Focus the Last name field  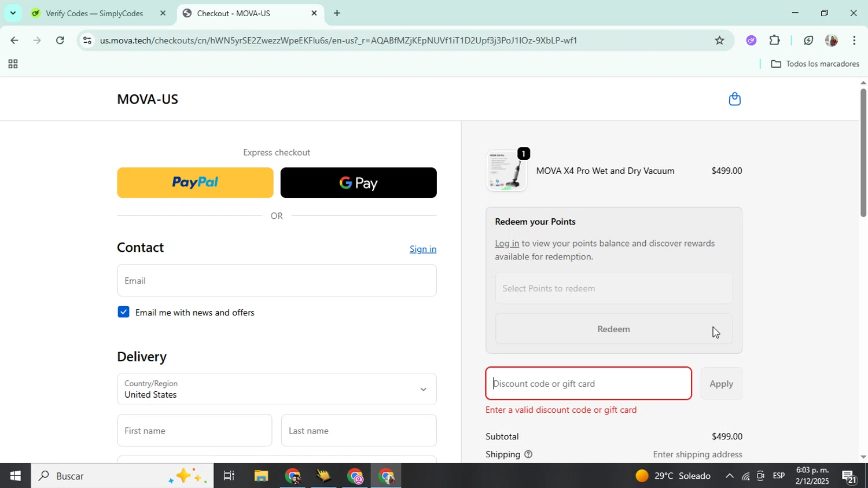(x=359, y=430)
